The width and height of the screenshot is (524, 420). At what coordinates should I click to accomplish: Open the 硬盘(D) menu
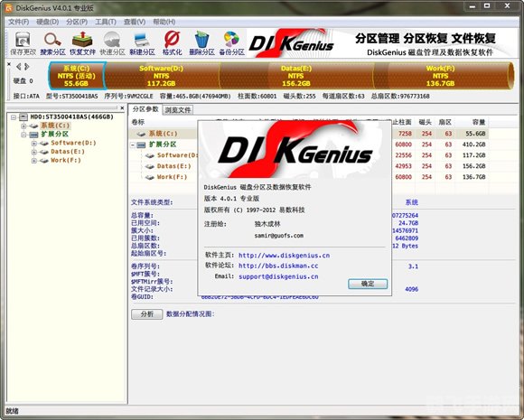(48, 22)
